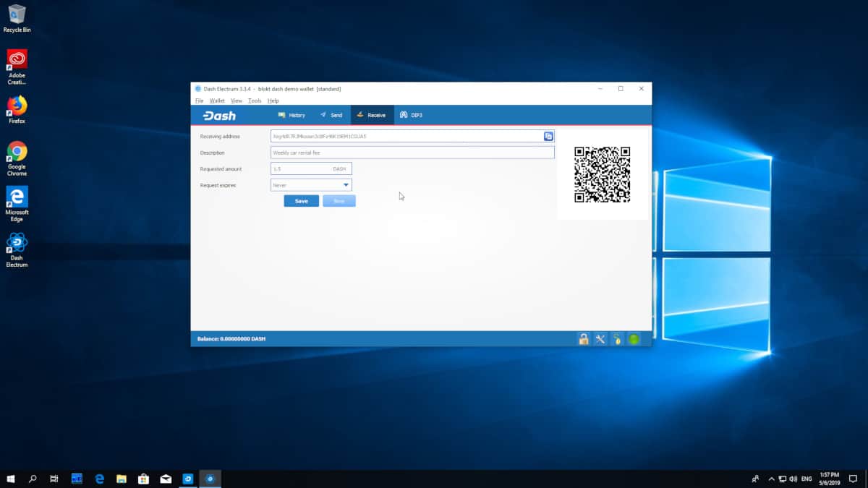This screenshot has height=488, width=868.
Task: Click the blue tiled app icon on the taskbar
Action: (77, 479)
